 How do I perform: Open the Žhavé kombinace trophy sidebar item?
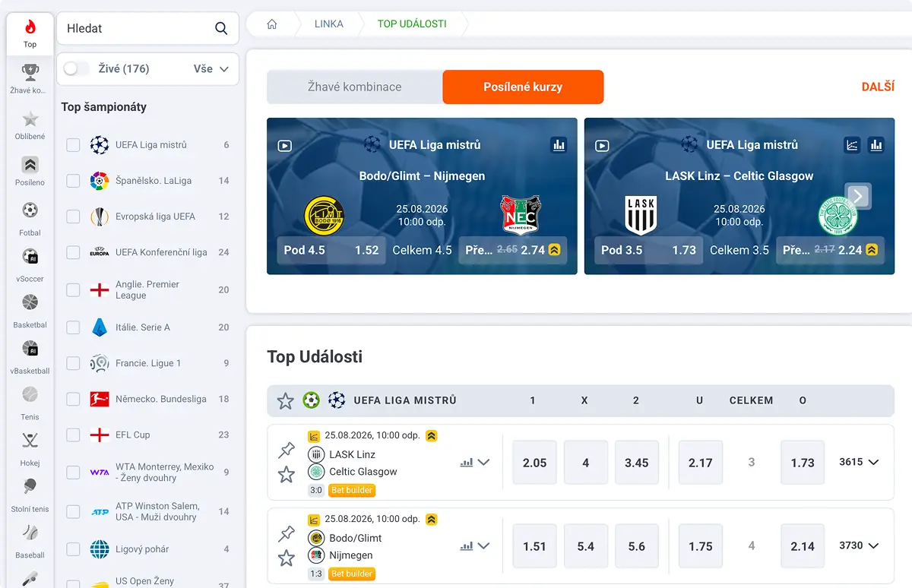coord(30,79)
